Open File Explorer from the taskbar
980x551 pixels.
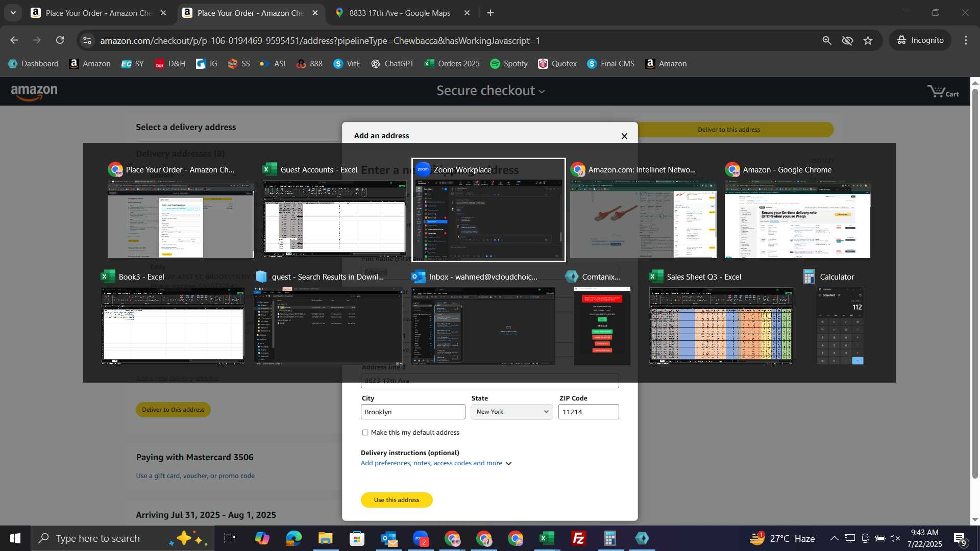point(325,538)
